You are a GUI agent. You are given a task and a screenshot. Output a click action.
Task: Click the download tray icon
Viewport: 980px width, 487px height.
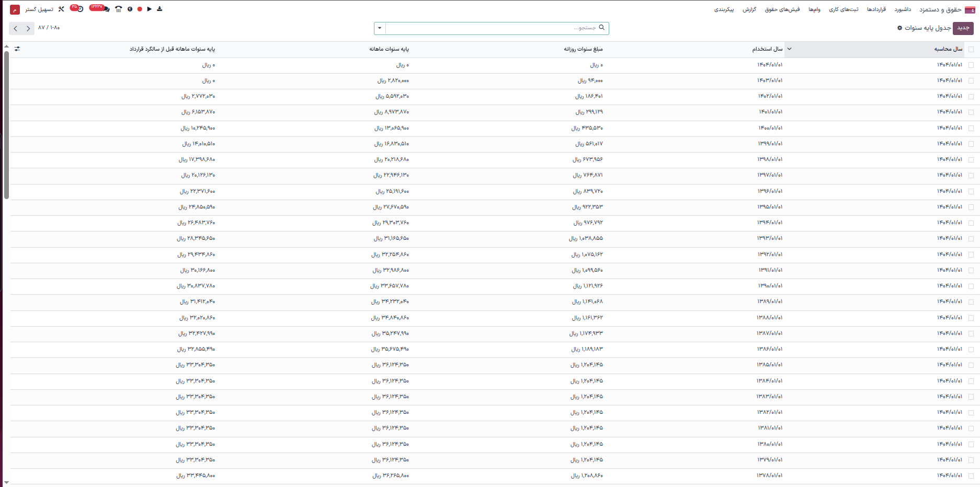159,9
